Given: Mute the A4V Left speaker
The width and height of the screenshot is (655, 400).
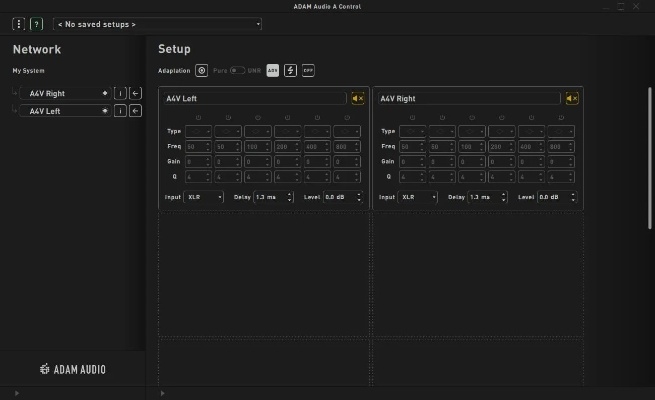Looking at the screenshot, I should click(357, 98).
